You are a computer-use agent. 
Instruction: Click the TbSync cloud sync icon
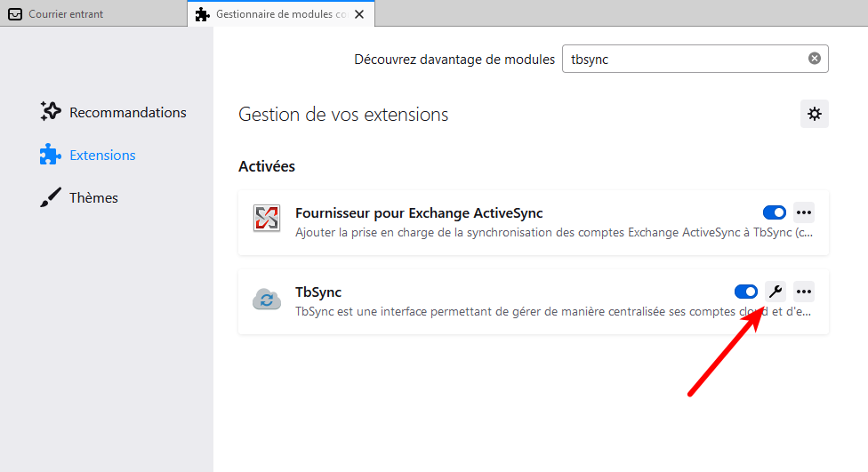click(x=267, y=300)
